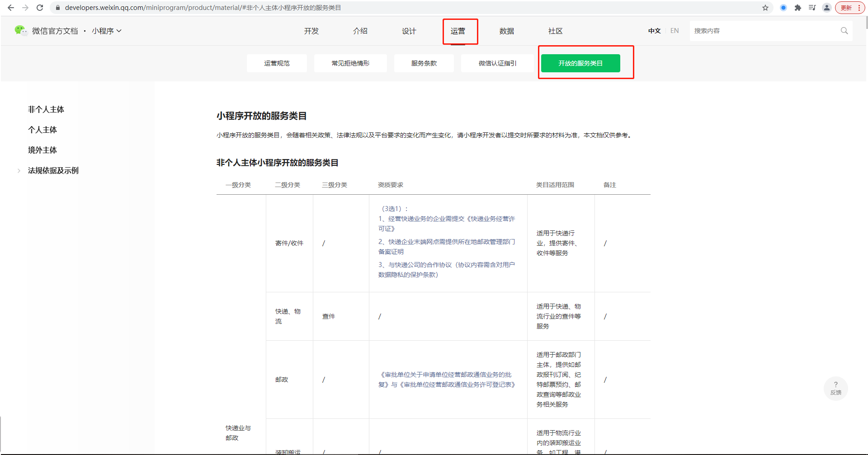Click the 备注 column header
This screenshot has height=455, width=868.
[x=610, y=185]
